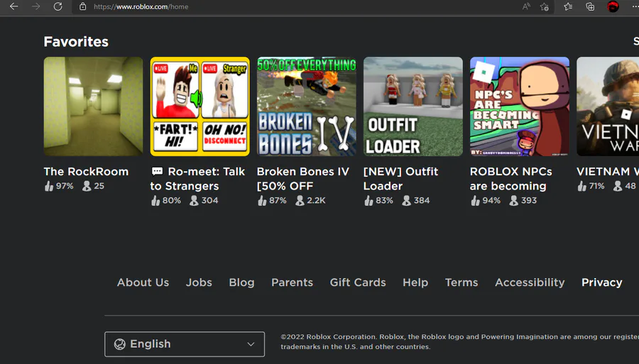The height and width of the screenshot is (364, 639).
Task: Open the browser Favorites list icon
Action: [x=568, y=6]
